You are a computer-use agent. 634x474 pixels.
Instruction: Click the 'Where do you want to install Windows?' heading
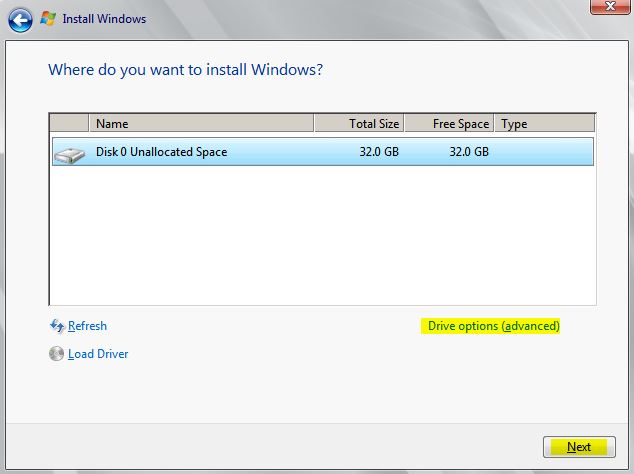(x=186, y=70)
